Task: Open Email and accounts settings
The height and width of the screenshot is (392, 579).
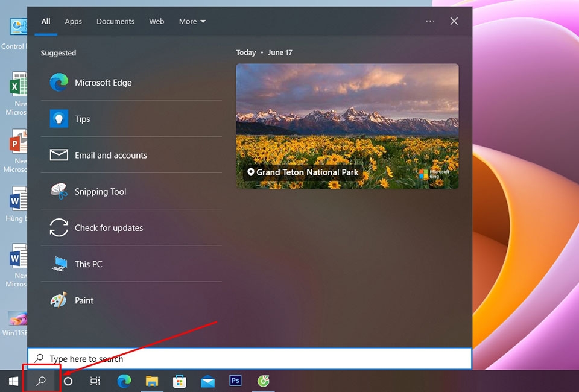Action: (110, 155)
